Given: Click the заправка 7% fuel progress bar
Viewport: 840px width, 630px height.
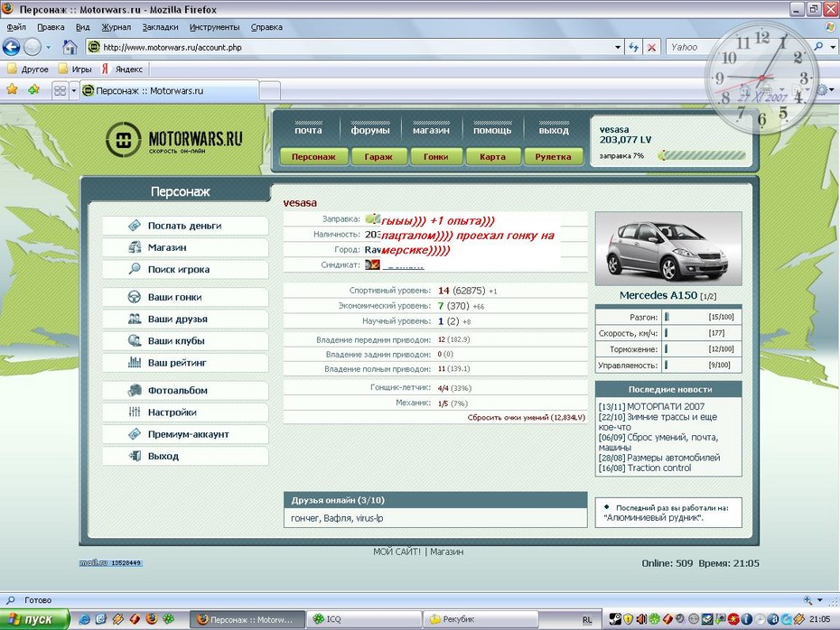Looking at the screenshot, I should coord(703,156).
